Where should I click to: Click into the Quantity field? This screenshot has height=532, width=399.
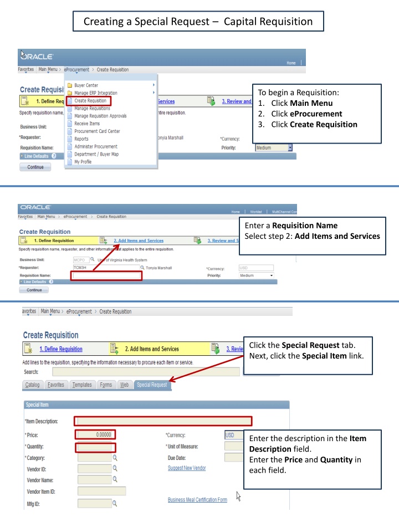tap(95, 447)
